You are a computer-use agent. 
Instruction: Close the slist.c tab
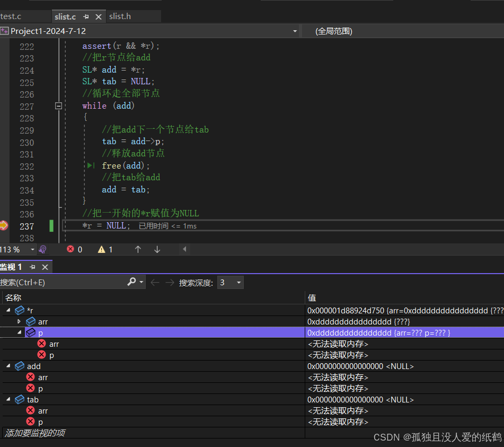pos(99,17)
